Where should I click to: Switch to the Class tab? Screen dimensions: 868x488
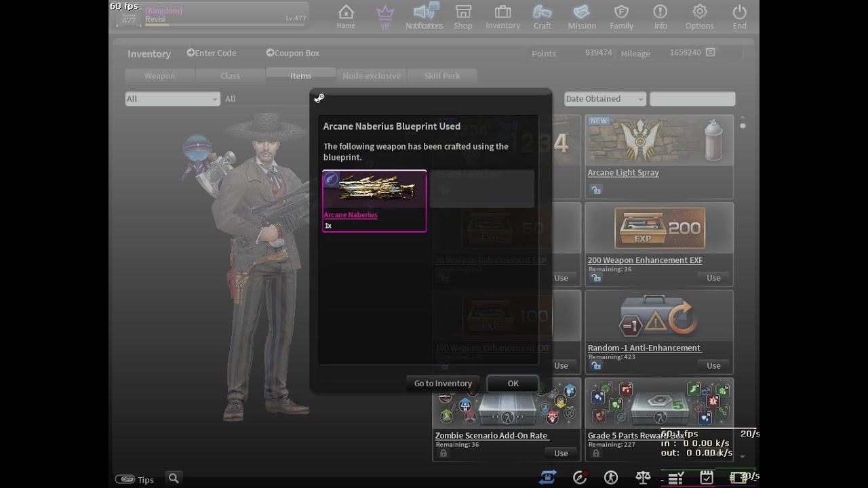230,76
